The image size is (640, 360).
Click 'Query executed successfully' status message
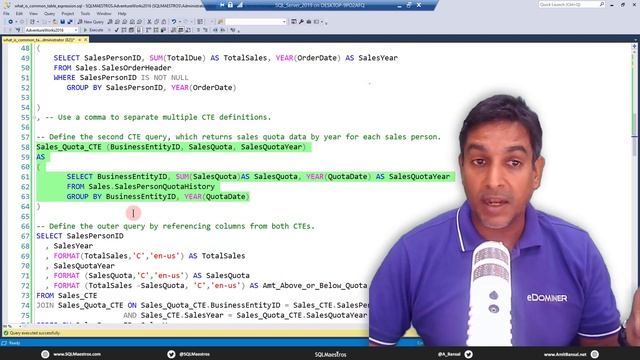pos(35,333)
